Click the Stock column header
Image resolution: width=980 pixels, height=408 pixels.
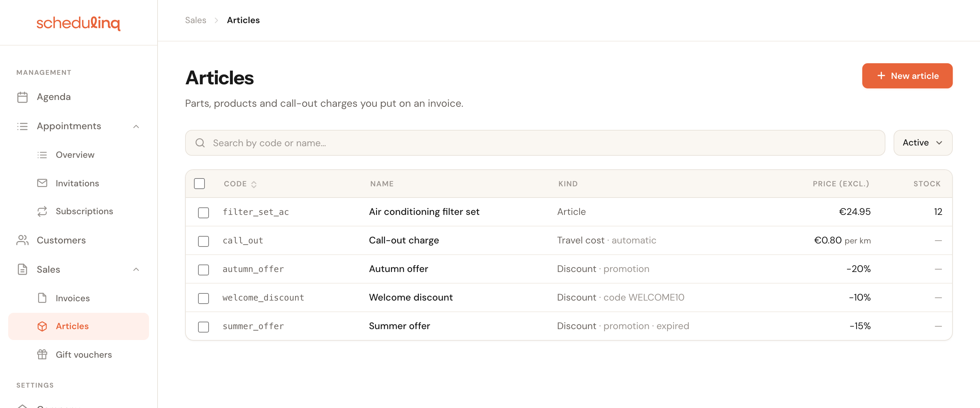click(x=927, y=184)
